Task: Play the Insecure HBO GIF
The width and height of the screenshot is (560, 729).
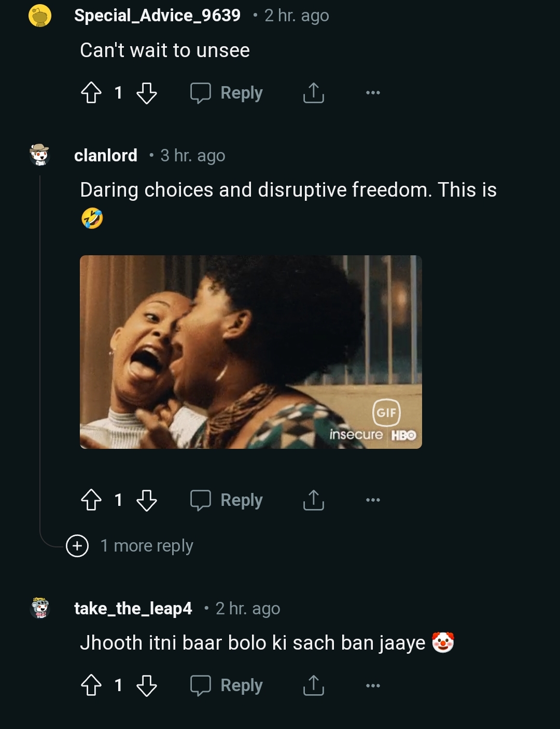Action: pos(250,352)
